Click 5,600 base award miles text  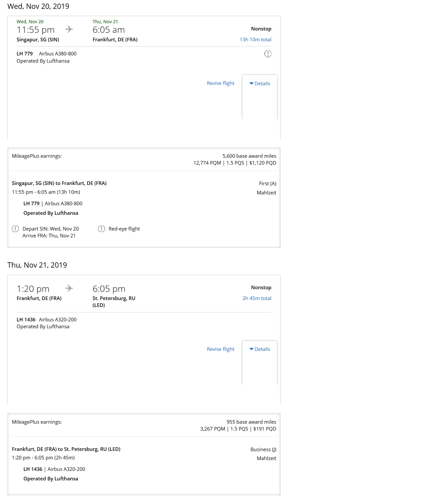click(x=249, y=156)
